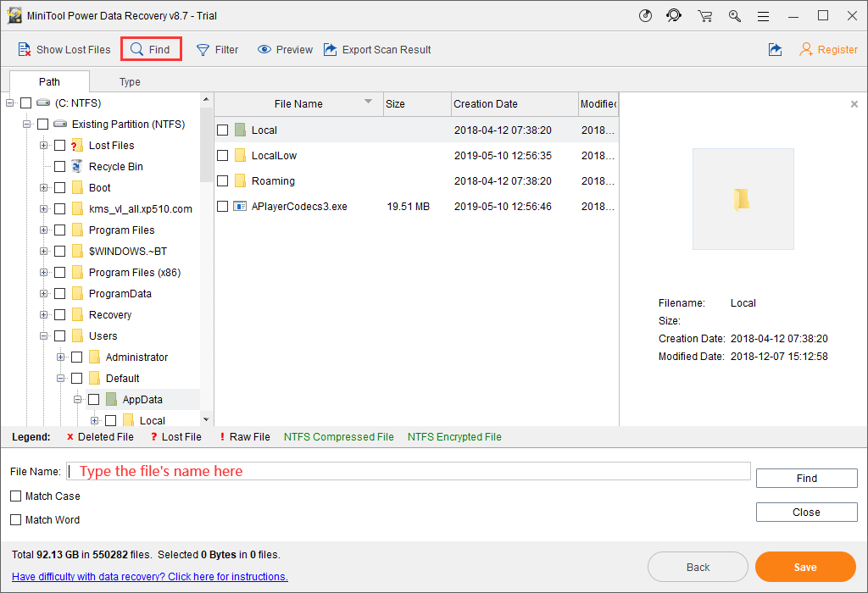The image size is (868, 593).
Task: Switch to the Type tab
Action: [130, 82]
